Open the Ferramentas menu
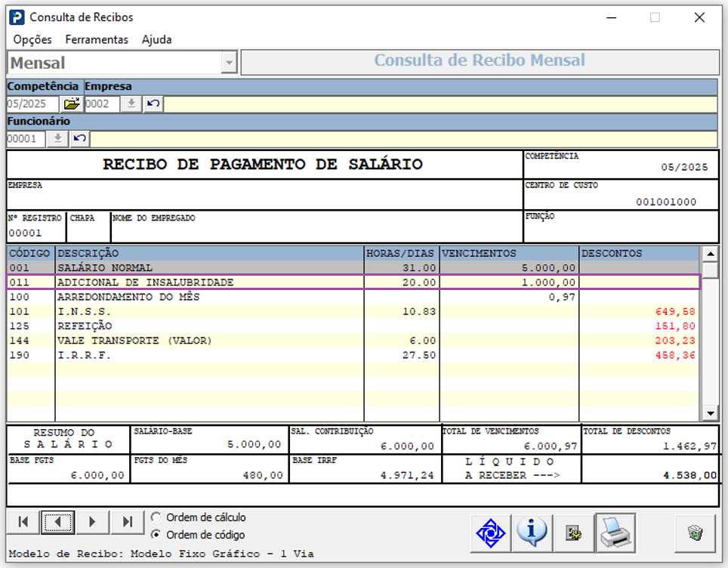Image resolution: width=728 pixels, height=568 pixels. 97,39
